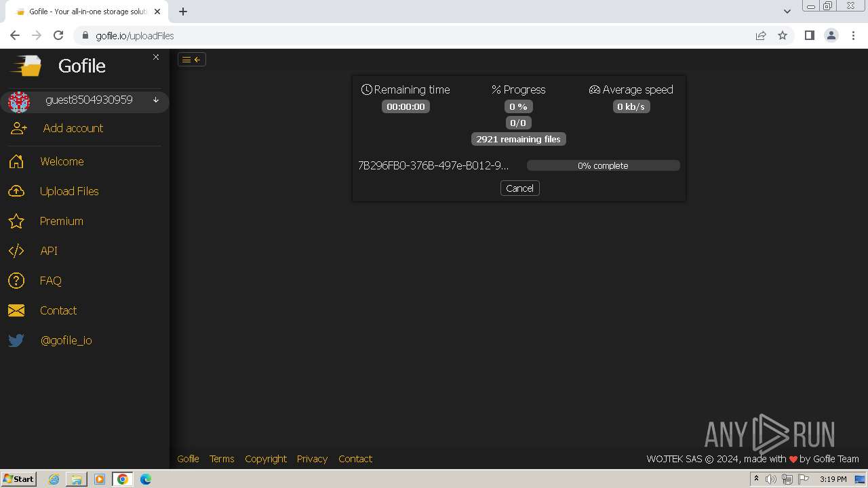Click the Twitter bird icon
This screenshot has width=868, height=488.
click(16, 340)
